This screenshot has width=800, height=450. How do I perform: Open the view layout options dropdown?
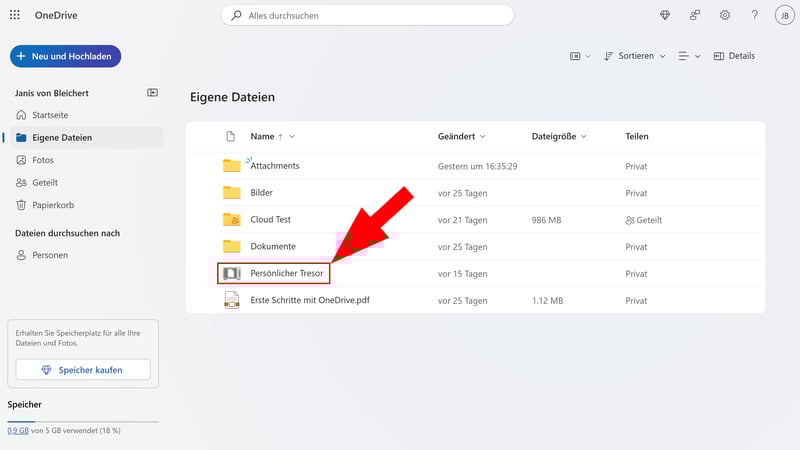[688, 56]
